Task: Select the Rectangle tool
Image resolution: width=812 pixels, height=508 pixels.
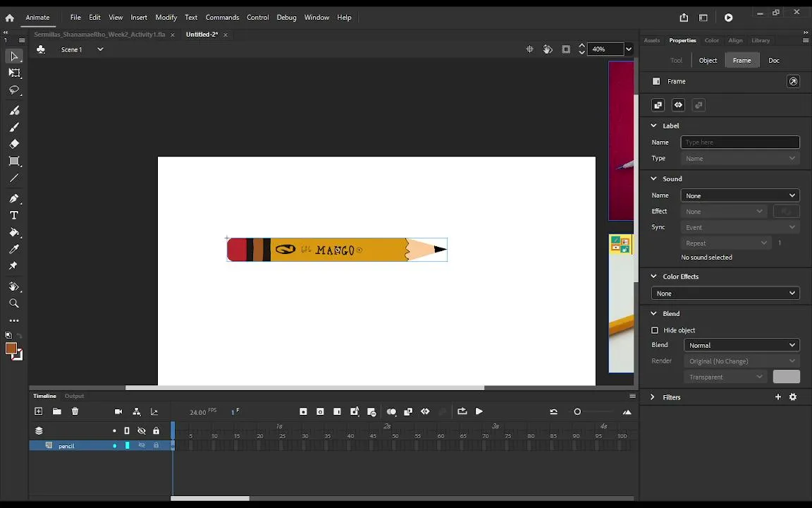Action: (x=14, y=161)
